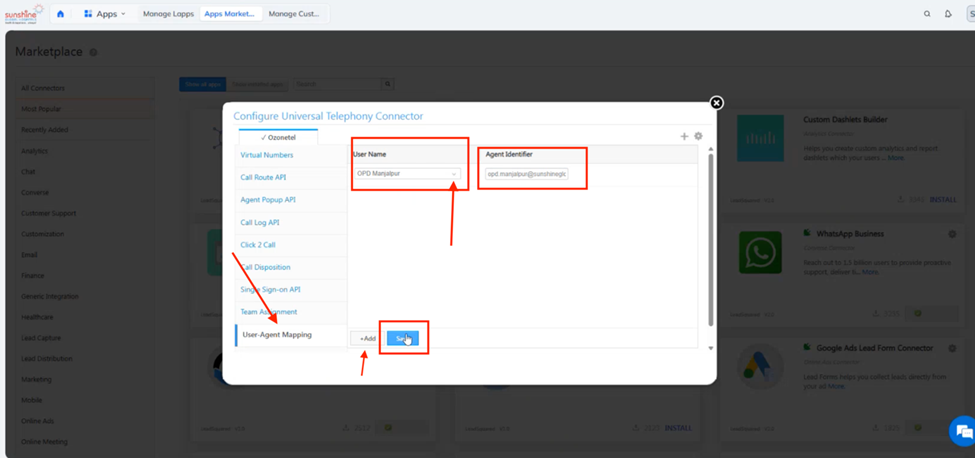Open the Apps dropdown menu
This screenshot has height=458, width=975.
[104, 14]
